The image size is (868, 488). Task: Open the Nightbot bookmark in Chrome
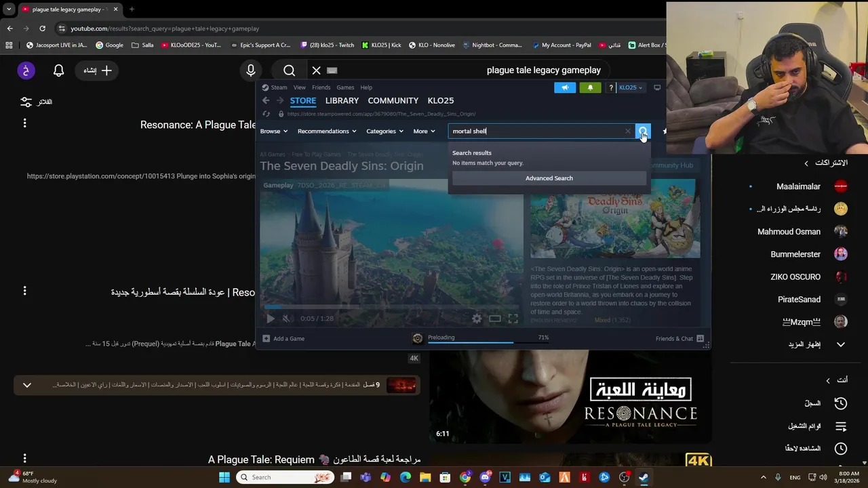pyautogui.click(x=492, y=45)
